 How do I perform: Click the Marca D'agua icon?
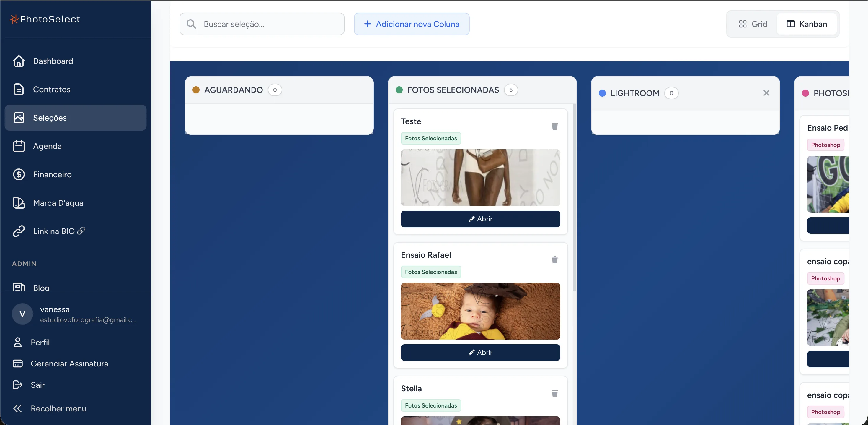(x=19, y=203)
